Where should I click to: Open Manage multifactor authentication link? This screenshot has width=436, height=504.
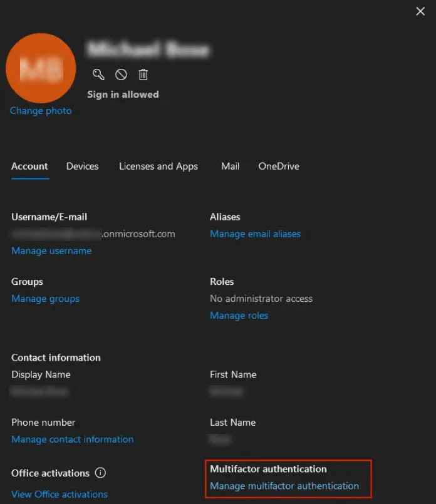tap(284, 486)
